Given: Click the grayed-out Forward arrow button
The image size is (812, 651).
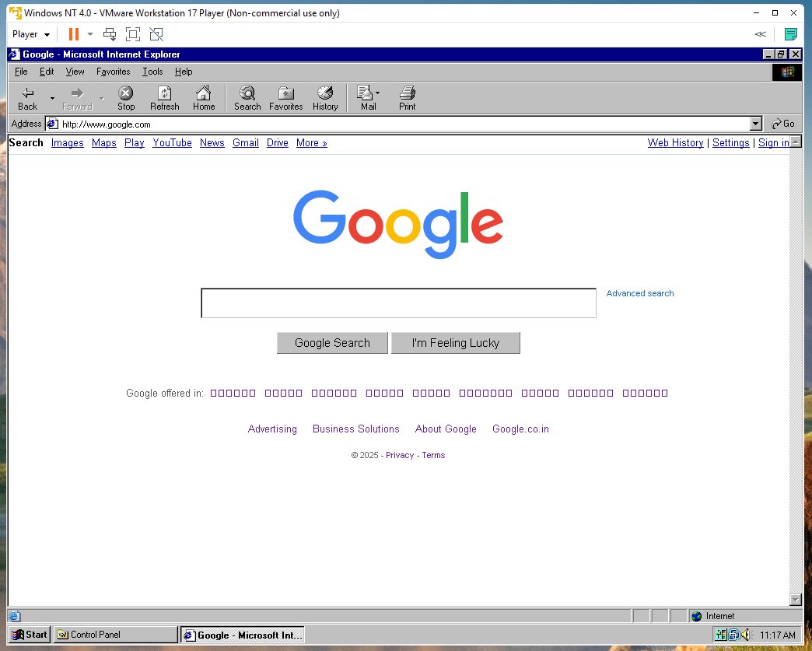Looking at the screenshot, I should tap(77, 99).
